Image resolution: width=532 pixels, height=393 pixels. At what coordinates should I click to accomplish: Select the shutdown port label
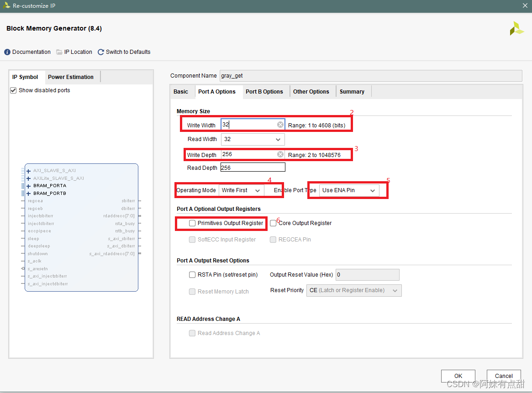point(37,254)
